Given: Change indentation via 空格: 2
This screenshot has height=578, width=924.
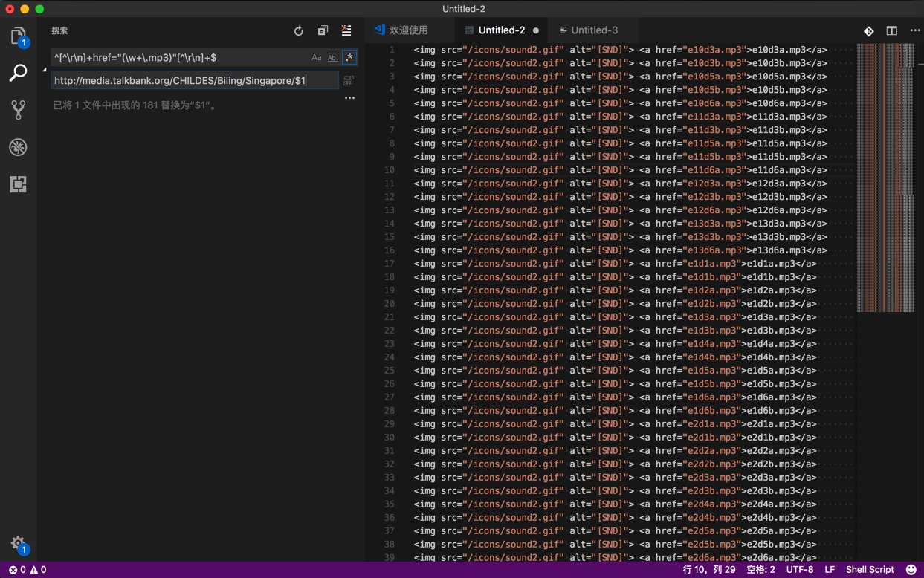Looking at the screenshot, I should [x=760, y=570].
